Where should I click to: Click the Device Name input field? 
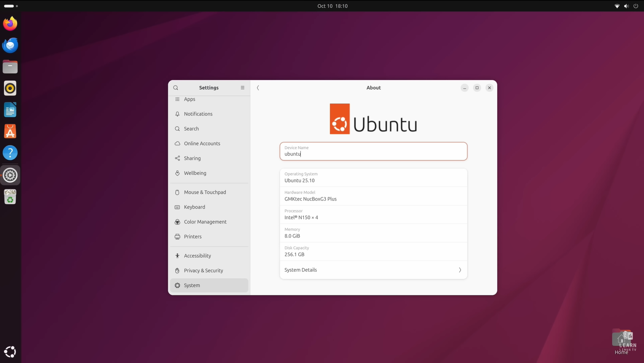(373, 151)
